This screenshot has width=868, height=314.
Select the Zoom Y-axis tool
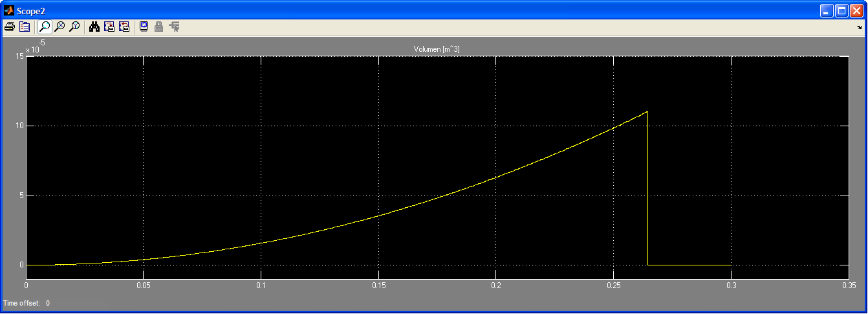[x=74, y=27]
